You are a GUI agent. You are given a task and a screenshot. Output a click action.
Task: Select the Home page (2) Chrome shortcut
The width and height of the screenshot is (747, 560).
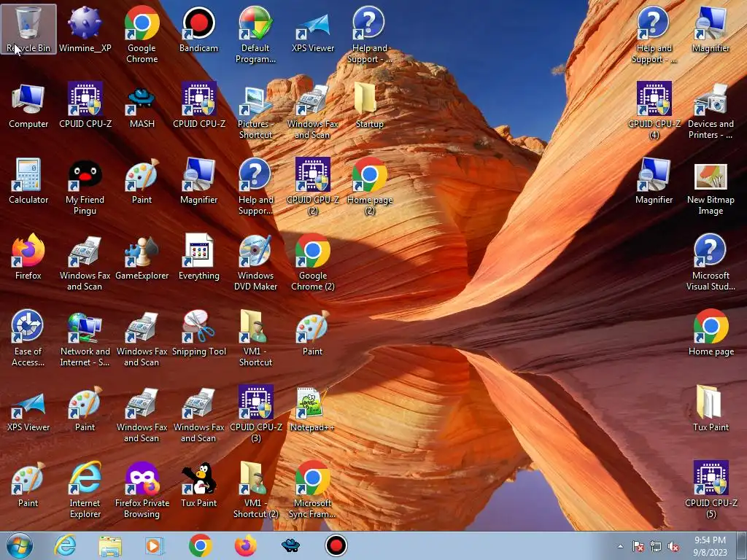point(369,187)
